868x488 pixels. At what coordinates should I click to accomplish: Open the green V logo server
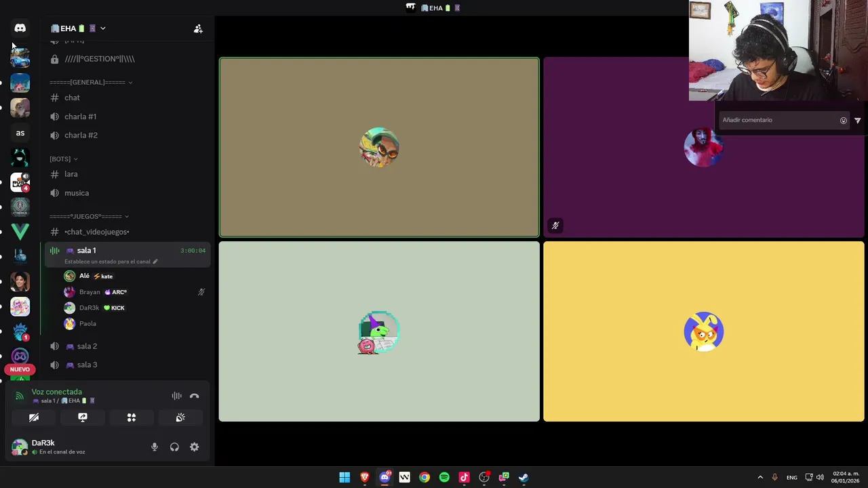pos(20,232)
